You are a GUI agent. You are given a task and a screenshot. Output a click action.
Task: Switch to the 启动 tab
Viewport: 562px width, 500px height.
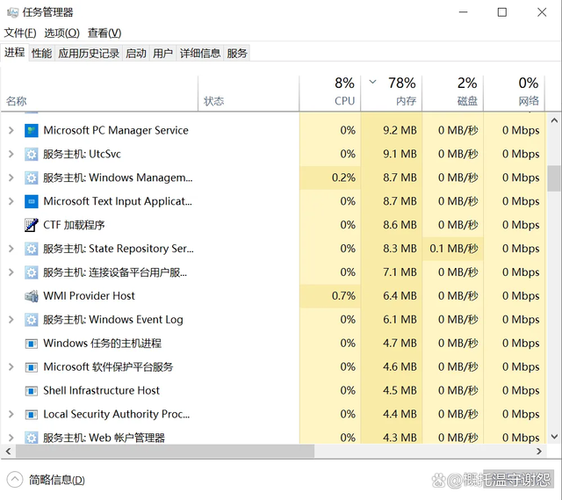(x=136, y=53)
